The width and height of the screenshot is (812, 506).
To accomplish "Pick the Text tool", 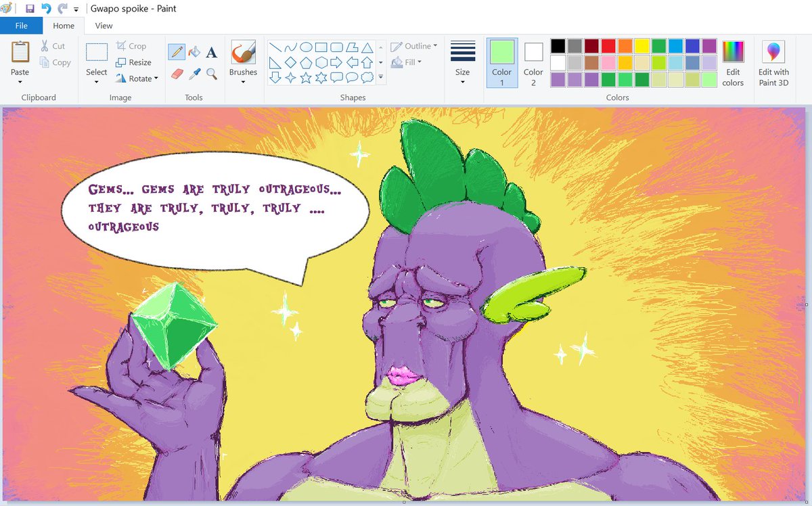I will [x=212, y=52].
